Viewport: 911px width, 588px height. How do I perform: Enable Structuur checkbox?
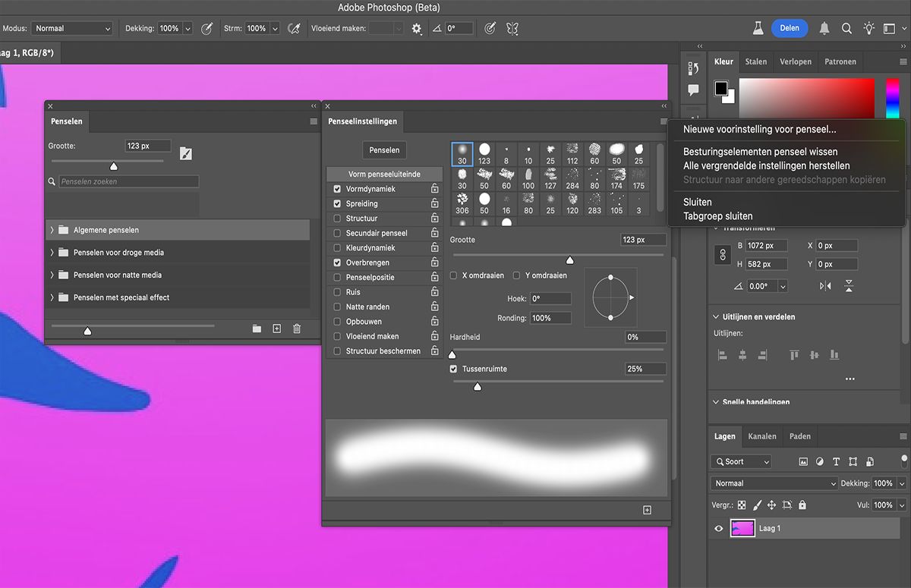click(337, 219)
